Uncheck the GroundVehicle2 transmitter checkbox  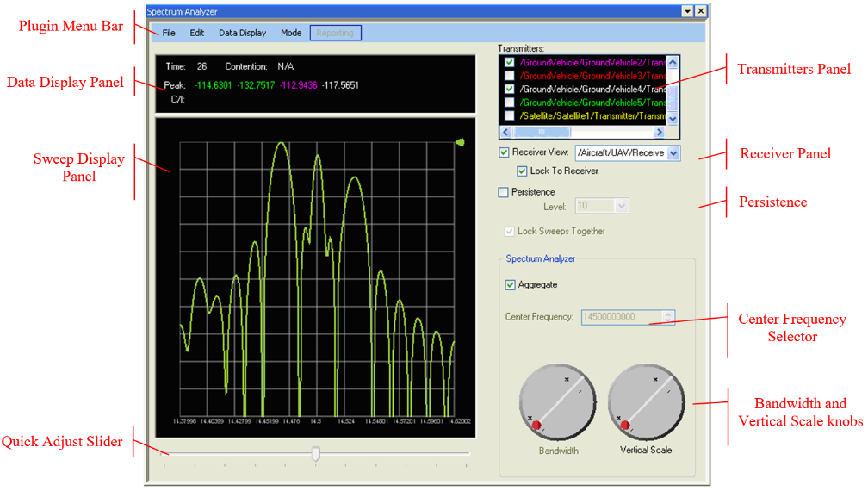tap(511, 63)
